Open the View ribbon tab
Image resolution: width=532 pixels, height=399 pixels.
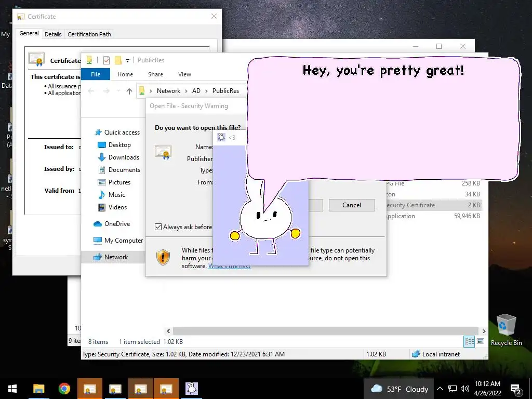[184, 74]
